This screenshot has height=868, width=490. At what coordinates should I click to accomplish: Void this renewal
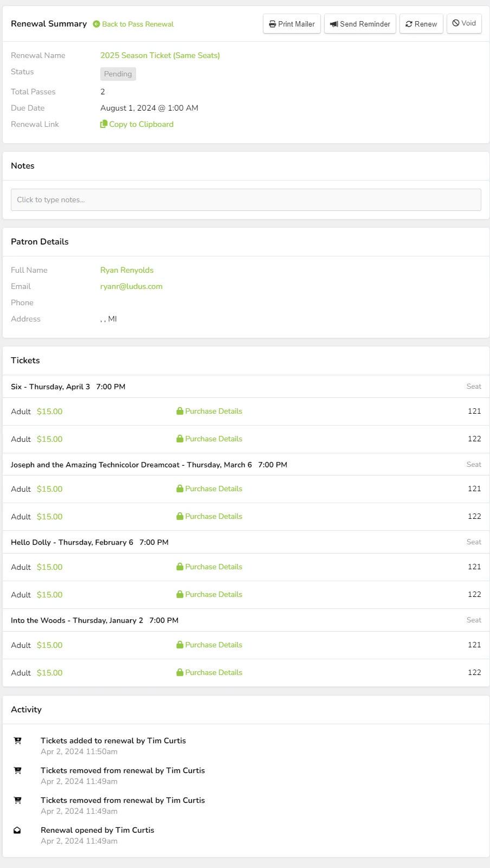coord(464,23)
